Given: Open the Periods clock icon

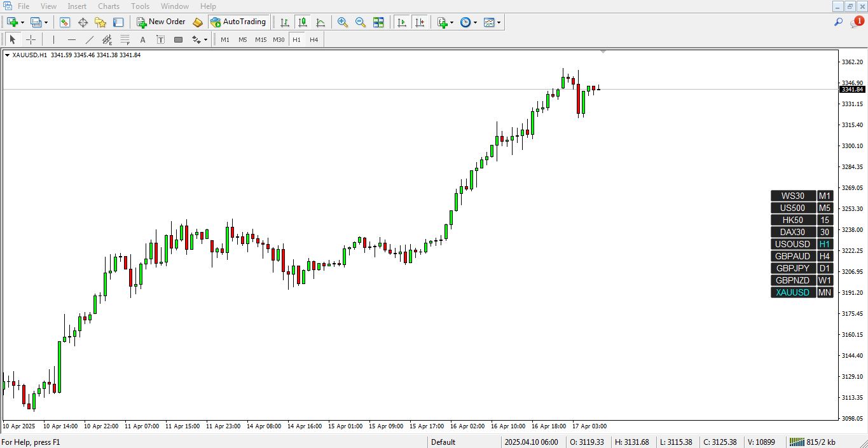Looking at the screenshot, I should pos(465,22).
